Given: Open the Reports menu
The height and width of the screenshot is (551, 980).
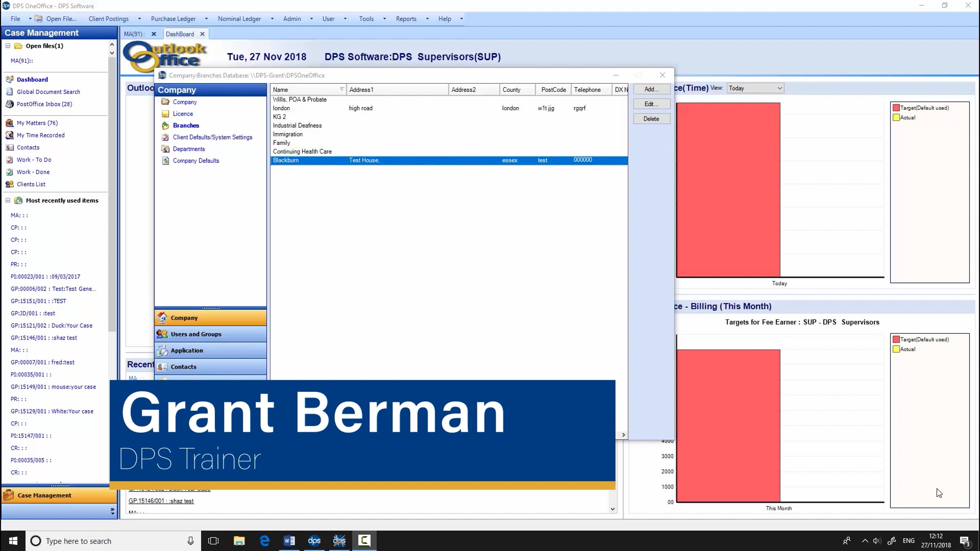Looking at the screenshot, I should pos(406,19).
